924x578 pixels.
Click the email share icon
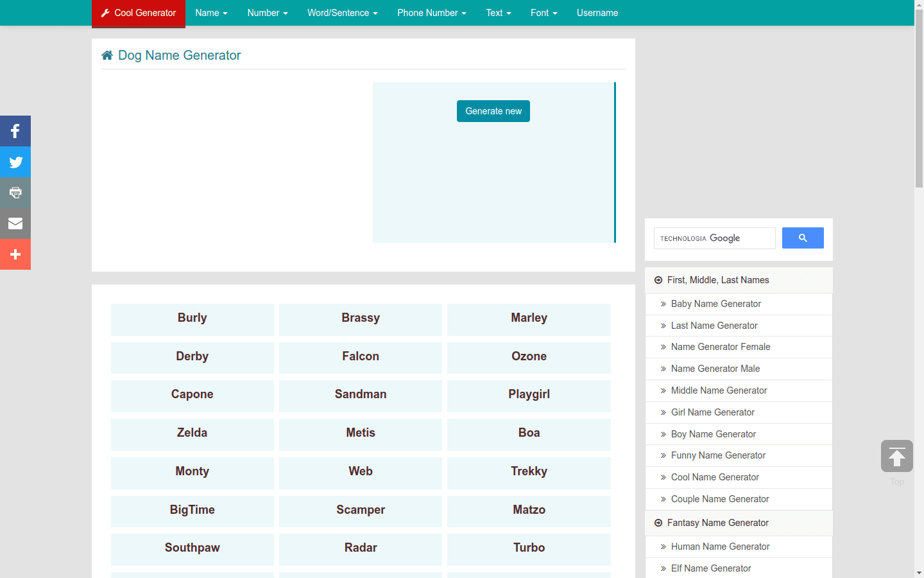tap(15, 223)
